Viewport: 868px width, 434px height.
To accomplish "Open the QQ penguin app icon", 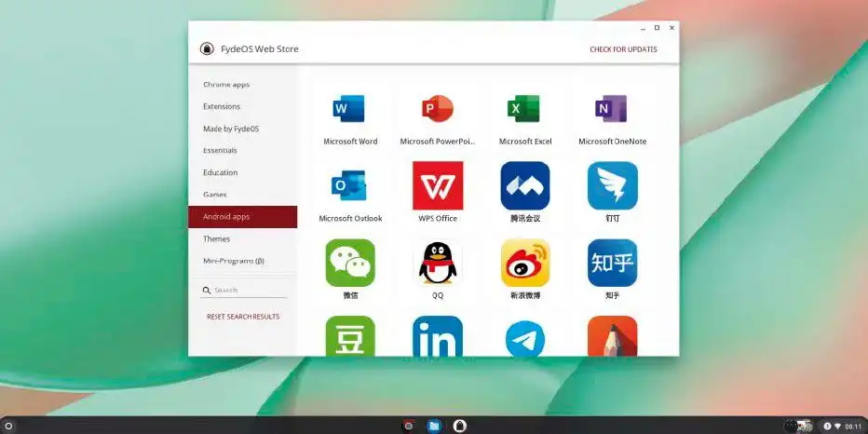I will pyautogui.click(x=437, y=263).
